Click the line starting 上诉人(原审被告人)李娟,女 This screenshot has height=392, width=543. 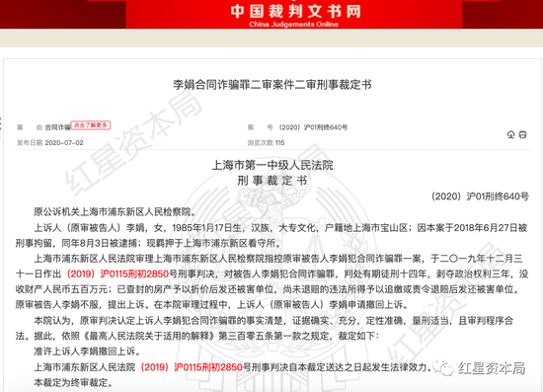[x=280, y=227]
